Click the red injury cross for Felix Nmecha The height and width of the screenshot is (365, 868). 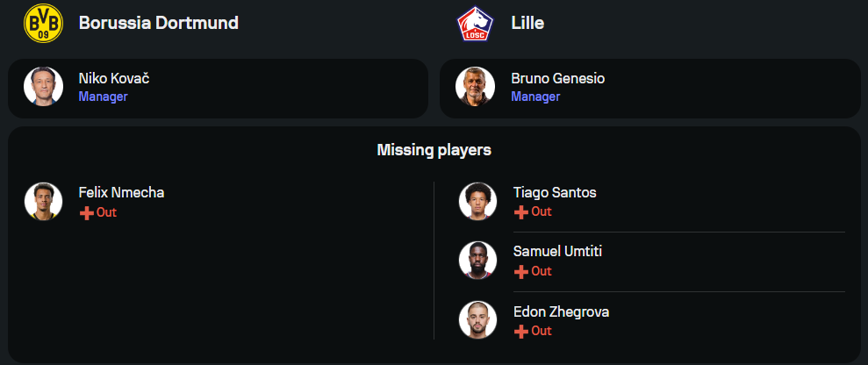tap(86, 213)
